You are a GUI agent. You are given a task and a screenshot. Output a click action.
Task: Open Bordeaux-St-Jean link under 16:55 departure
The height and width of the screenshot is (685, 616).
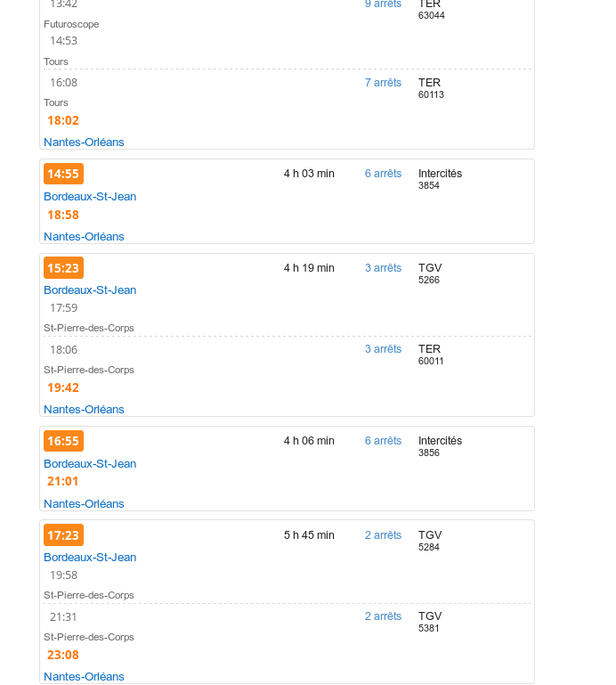(x=90, y=463)
